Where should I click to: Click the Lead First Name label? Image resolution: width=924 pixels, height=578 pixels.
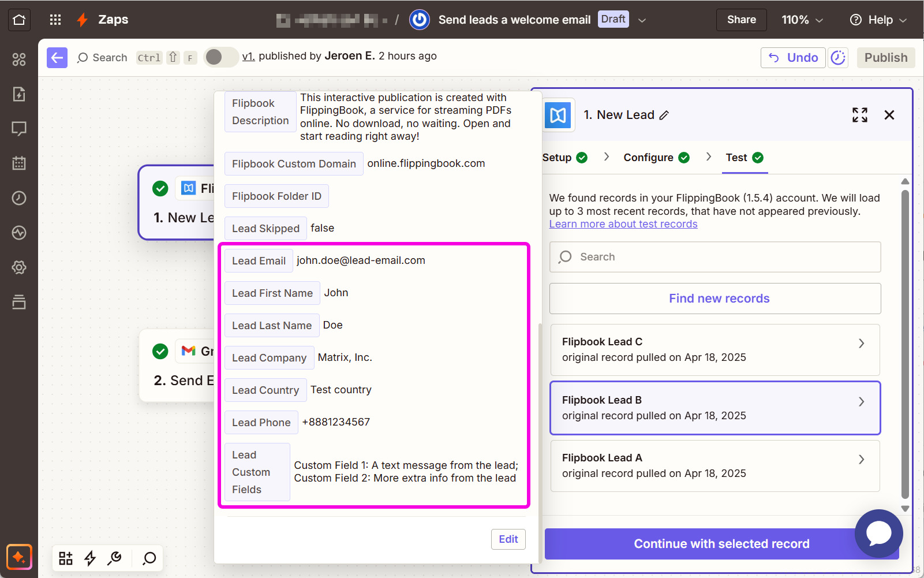click(x=272, y=293)
